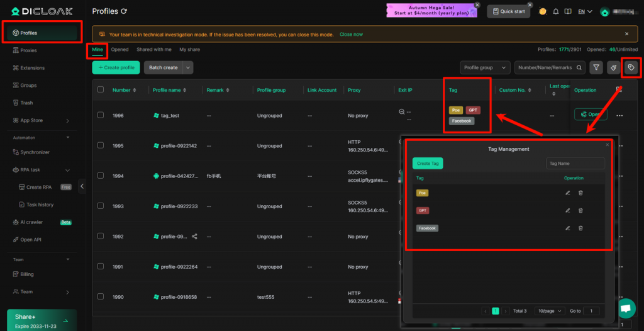Open the notification bell
Viewport: 644px width, 331px height.
[x=555, y=11]
